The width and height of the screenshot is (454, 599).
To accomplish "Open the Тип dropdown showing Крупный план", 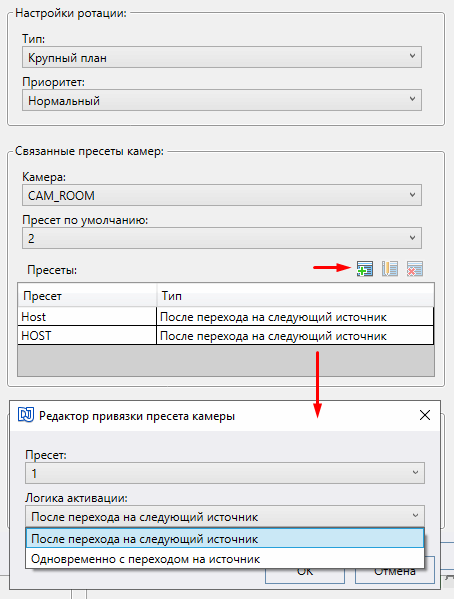I will [222, 57].
